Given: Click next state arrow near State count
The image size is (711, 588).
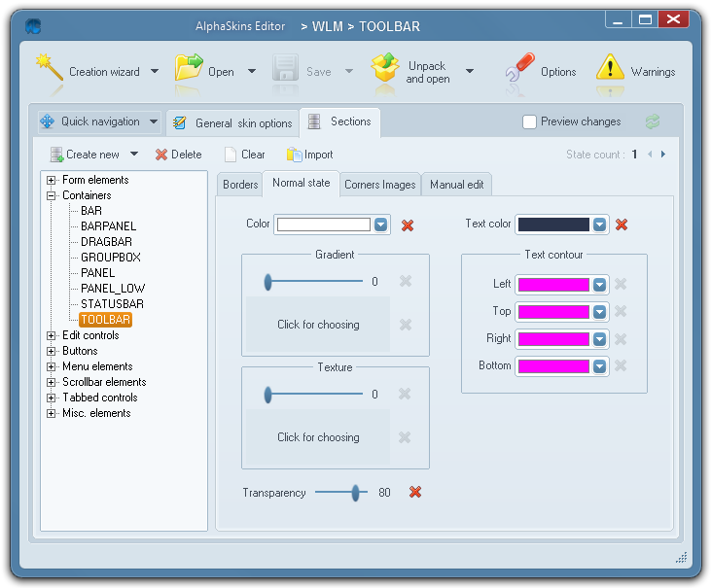Looking at the screenshot, I should [663, 155].
